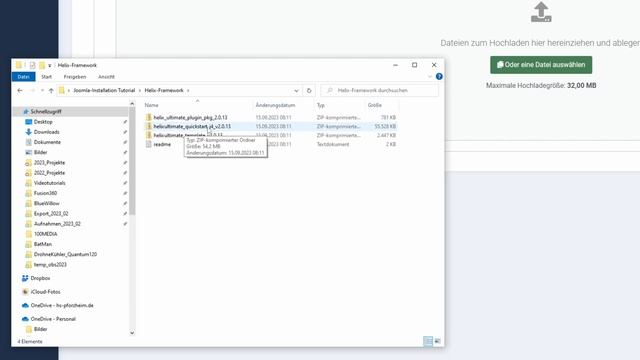640x360 pixels.
Task: Open the Ansicht ribbon tab
Action: pos(106,77)
